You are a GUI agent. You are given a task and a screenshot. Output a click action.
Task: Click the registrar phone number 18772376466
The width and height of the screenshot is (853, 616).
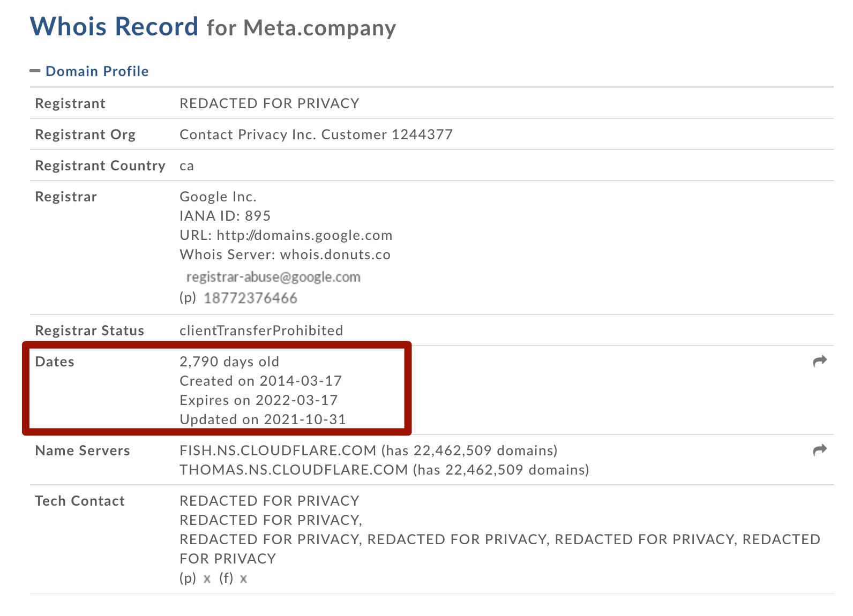pyautogui.click(x=250, y=298)
